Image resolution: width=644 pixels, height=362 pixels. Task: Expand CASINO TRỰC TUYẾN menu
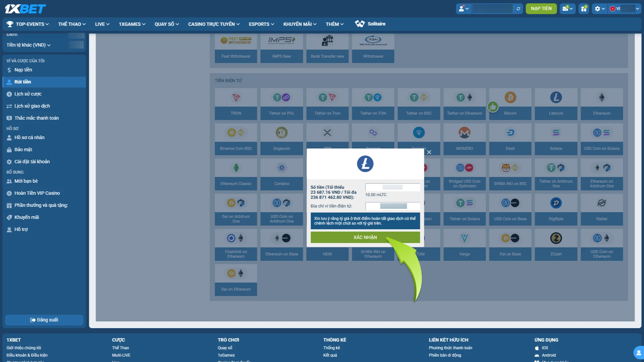pyautogui.click(x=214, y=24)
